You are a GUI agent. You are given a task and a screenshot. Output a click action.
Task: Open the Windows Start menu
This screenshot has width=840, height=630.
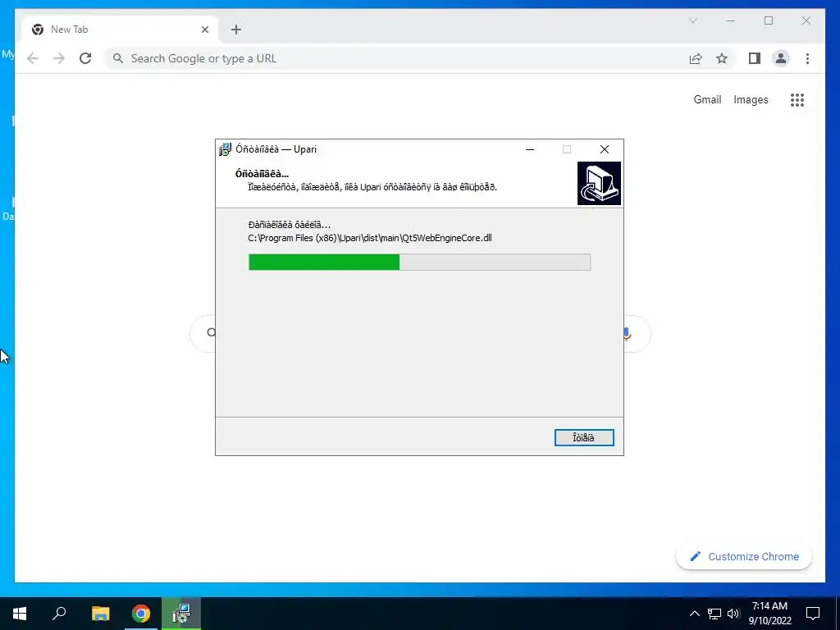[x=20, y=614]
